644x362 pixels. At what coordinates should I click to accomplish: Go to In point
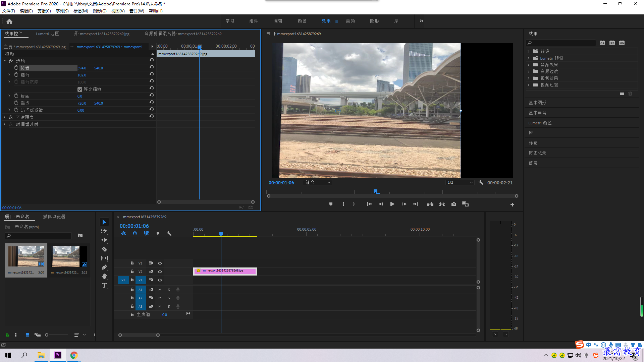pos(369,204)
